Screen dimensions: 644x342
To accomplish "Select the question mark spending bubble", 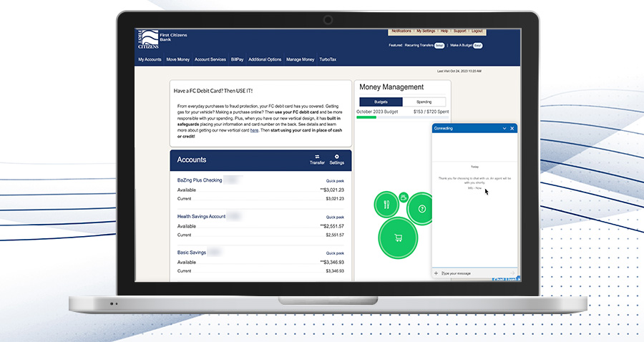I will pos(422,209).
